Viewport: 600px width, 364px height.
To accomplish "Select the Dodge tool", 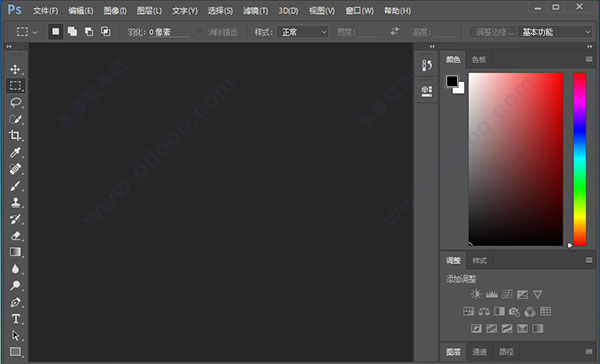I will 15,285.
